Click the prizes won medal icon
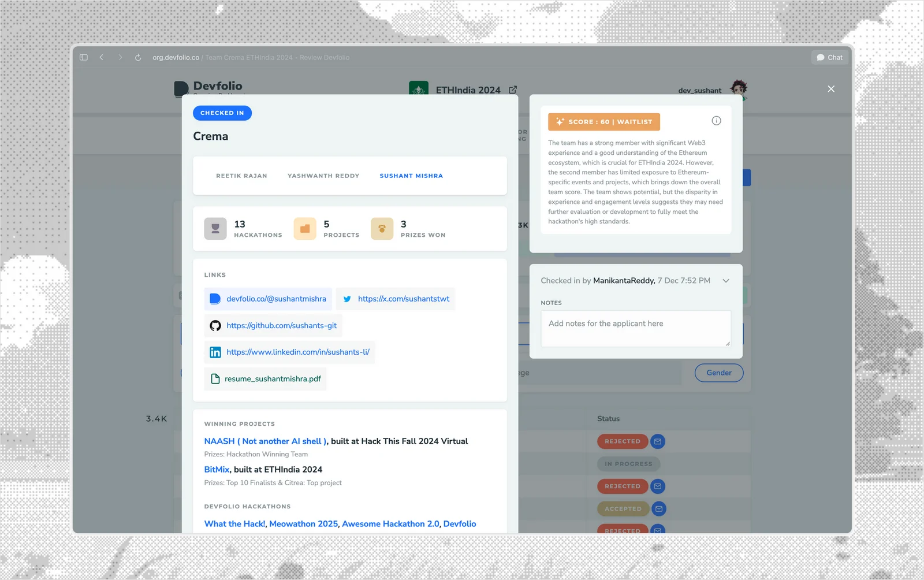 coord(382,229)
